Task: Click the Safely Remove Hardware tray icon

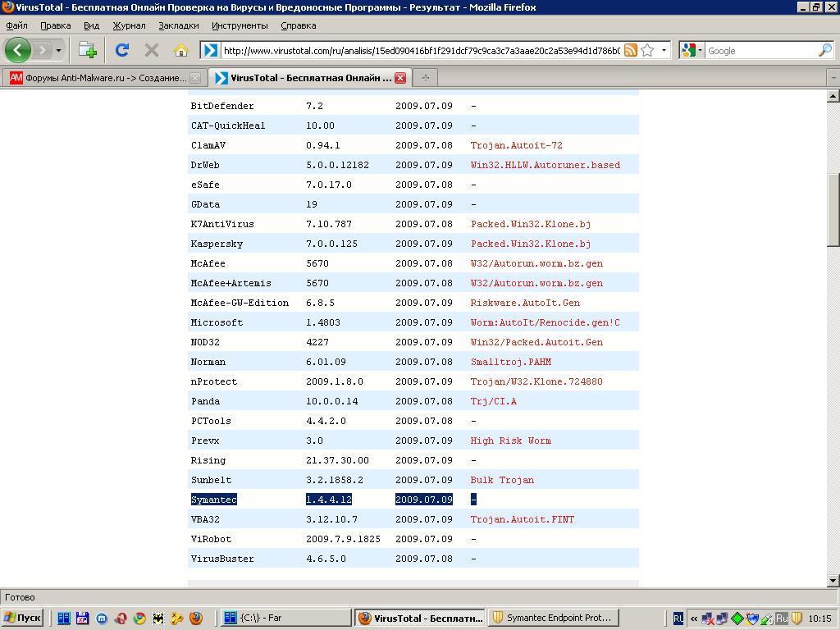Action: tap(766, 619)
